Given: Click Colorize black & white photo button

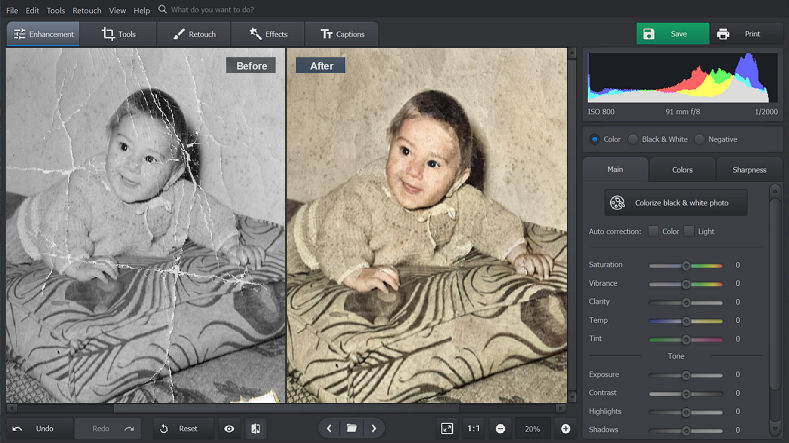Looking at the screenshot, I should click(676, 202).
